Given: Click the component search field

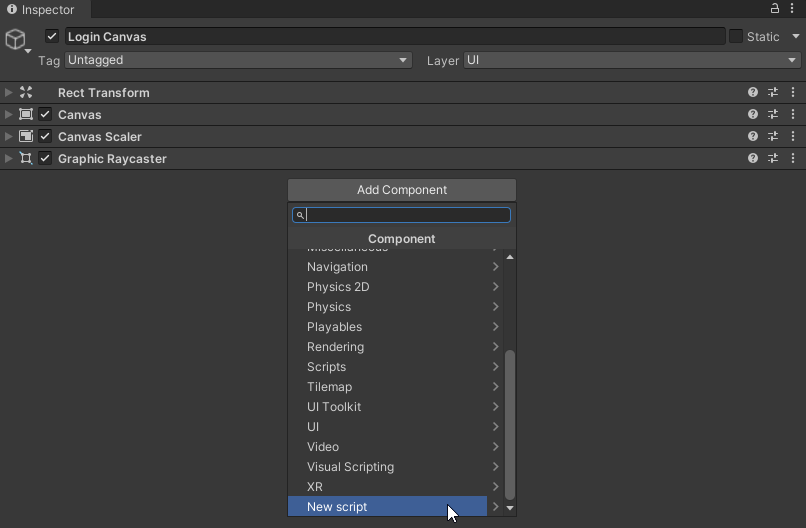Looking at the screenshot, I should 406,215.
